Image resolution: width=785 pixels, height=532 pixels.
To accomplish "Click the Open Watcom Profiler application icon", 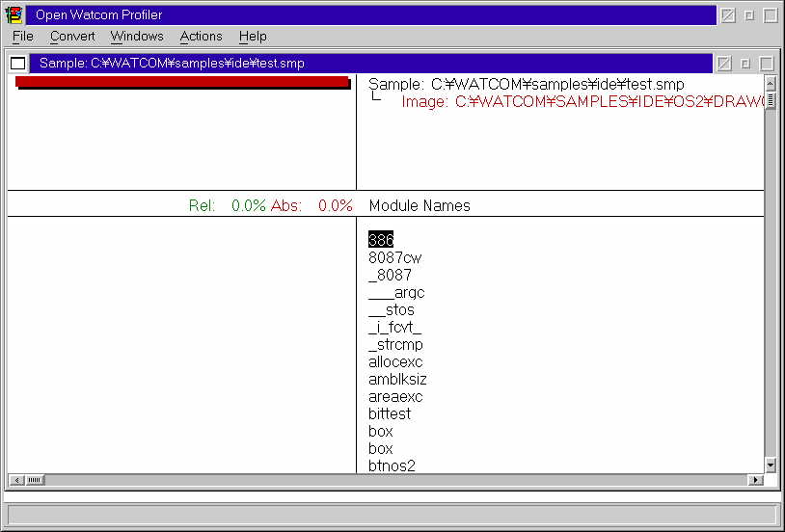I will [14, 14].
